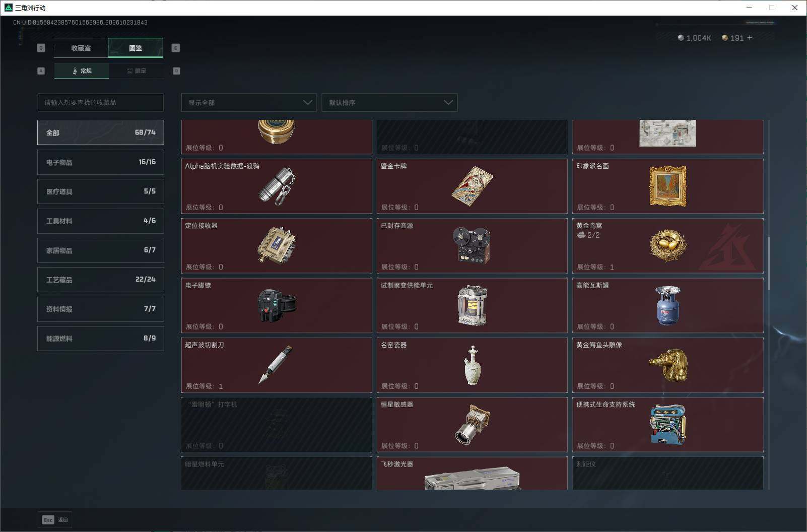
Task: Expand the 默认排序 sort dropdown
Action: (x=389, y=102)
